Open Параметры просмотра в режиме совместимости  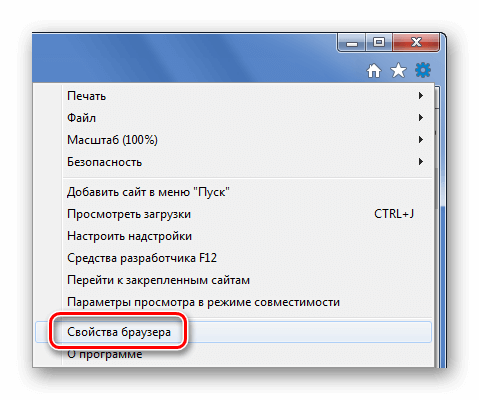233,302
